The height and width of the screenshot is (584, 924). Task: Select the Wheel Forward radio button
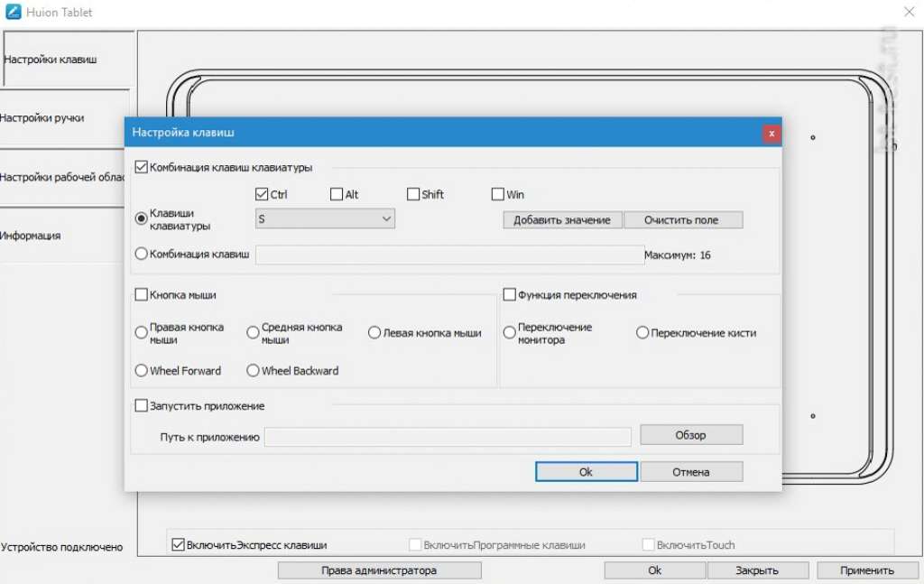(x=142, y=371)
